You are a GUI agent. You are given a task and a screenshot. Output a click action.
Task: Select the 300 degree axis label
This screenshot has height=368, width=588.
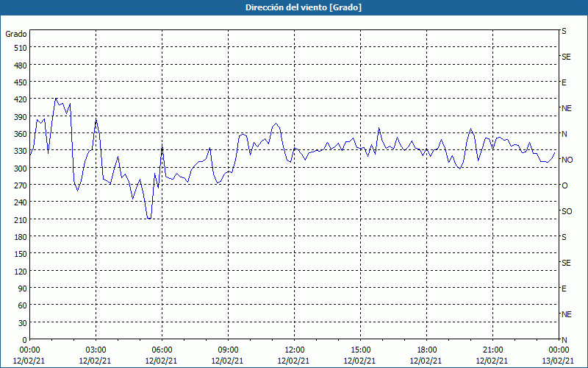point(21,169)
